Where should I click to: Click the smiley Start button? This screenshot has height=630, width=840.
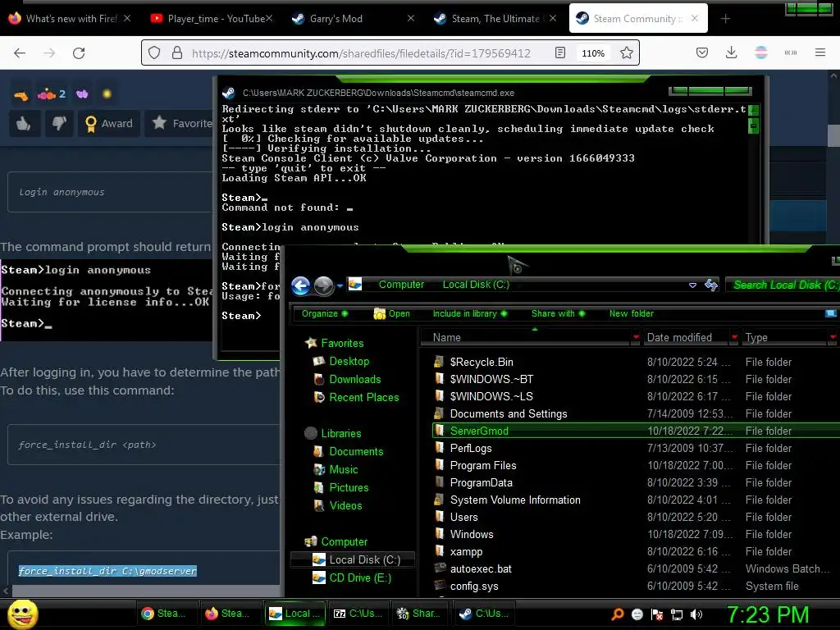tap(22, 614)
